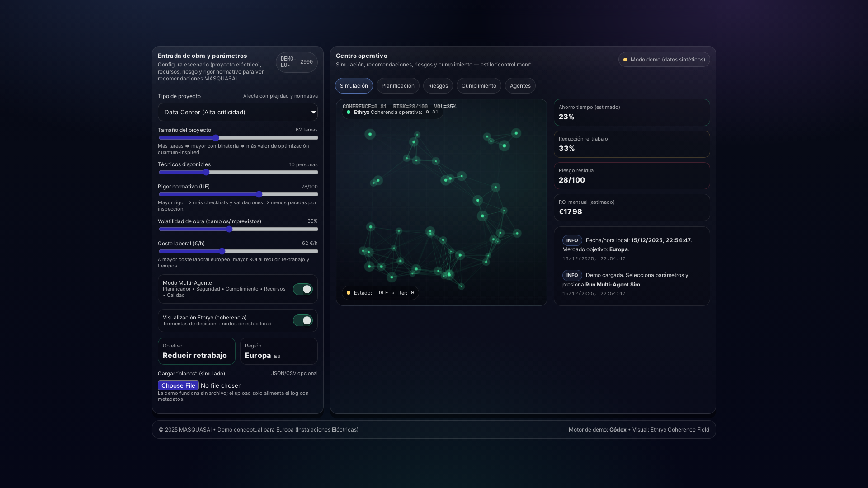Select the Región Europa card
The width and height of the screenshot is (868, 488).
tap(278, 351)
